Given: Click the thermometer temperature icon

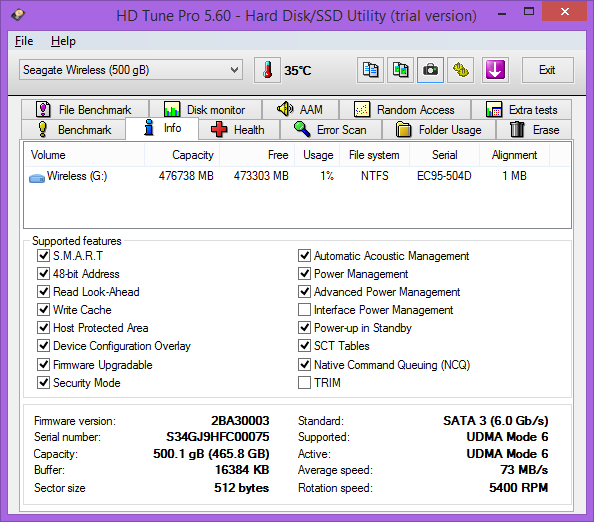Looking at the screenshot, I should click(267, 70).
